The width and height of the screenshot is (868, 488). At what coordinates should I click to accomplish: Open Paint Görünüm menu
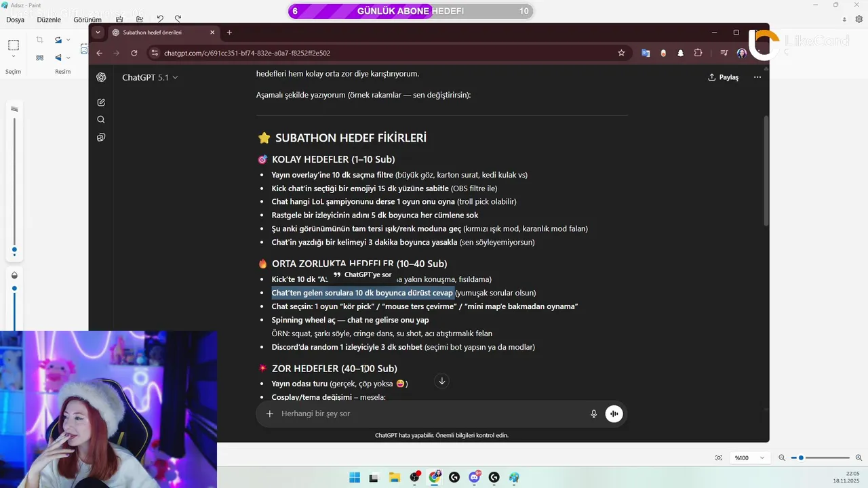pos(87,20)
